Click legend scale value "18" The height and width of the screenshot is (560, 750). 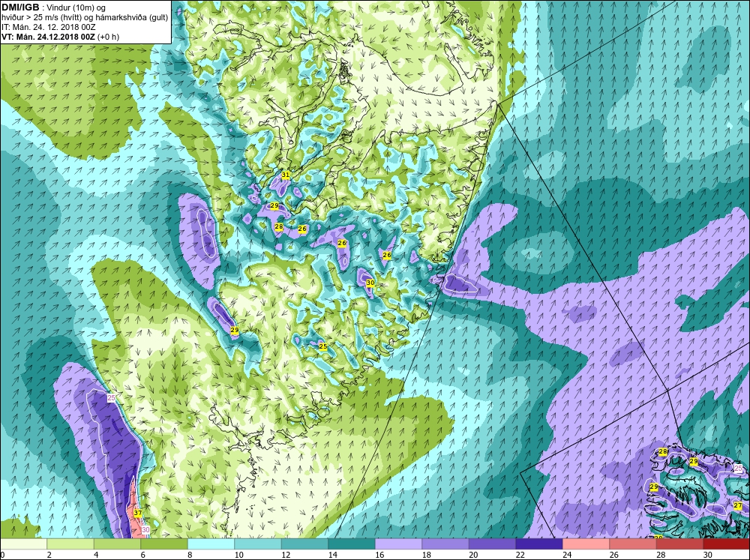427,555
